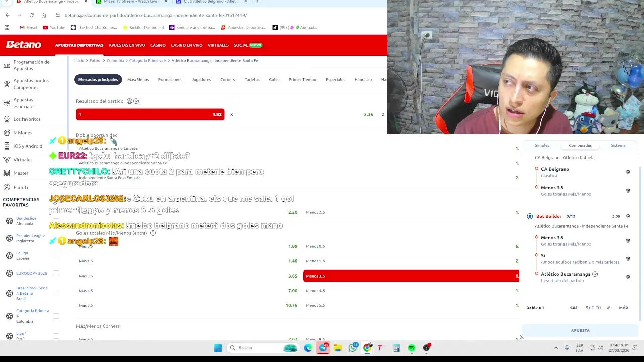The width and height of the screenshot is (644, 362).
Task: Remove the Bucaramanga Menos 3.5 goals selection
Action: (628, 241)
